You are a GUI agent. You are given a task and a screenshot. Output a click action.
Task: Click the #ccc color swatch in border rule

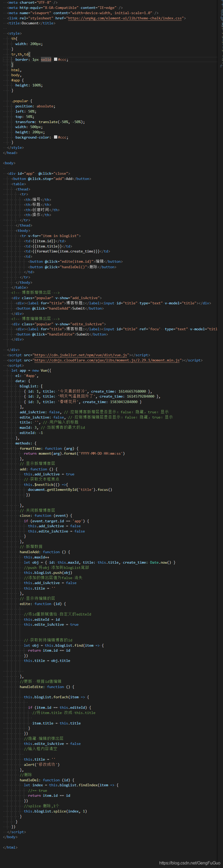click(56, 59)
